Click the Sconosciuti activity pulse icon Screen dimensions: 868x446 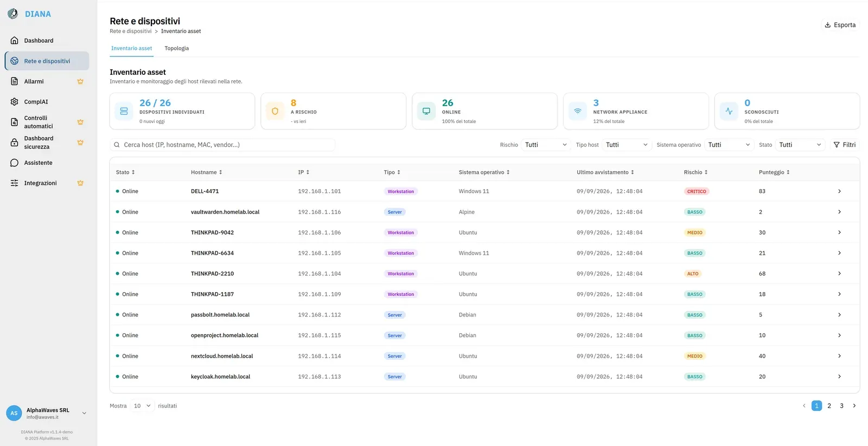tap(729, 111)
